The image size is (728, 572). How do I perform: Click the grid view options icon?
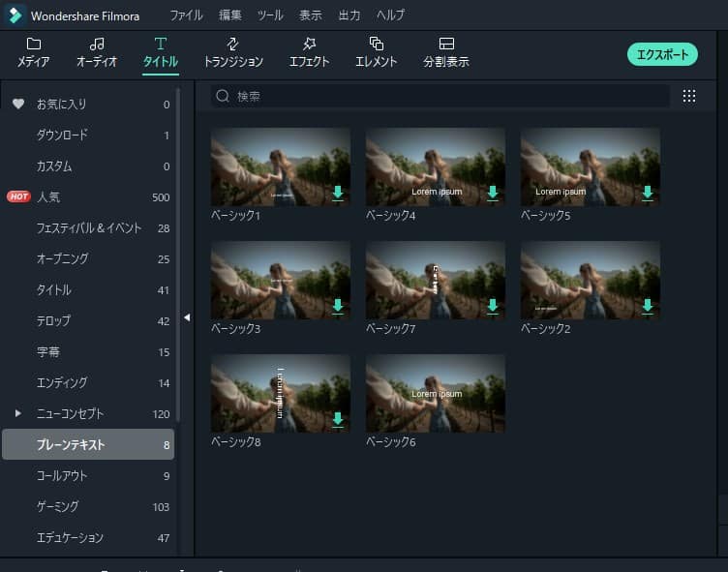[x=689, y=96]
